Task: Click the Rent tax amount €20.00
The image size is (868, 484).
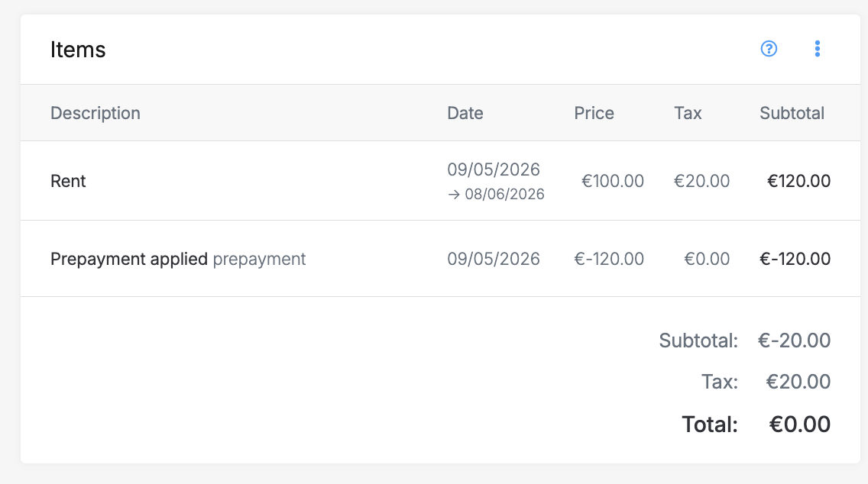Action: point(701,181)
